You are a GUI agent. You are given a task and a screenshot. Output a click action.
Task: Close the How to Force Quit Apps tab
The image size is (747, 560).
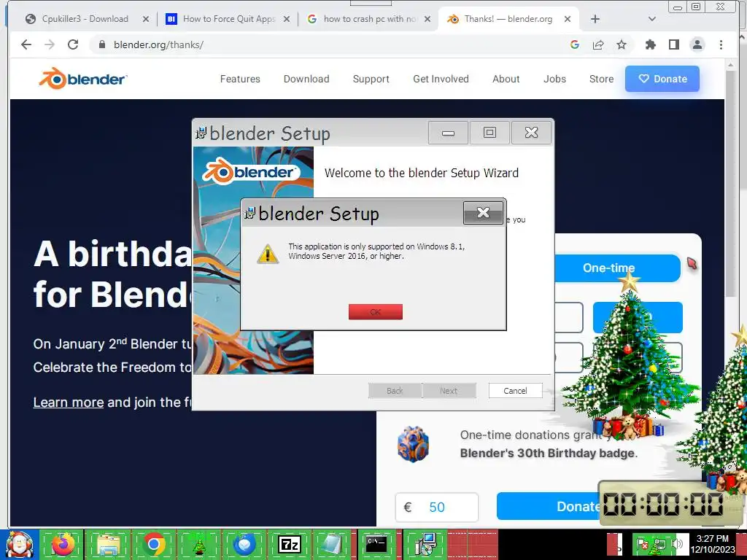(286, 19)
